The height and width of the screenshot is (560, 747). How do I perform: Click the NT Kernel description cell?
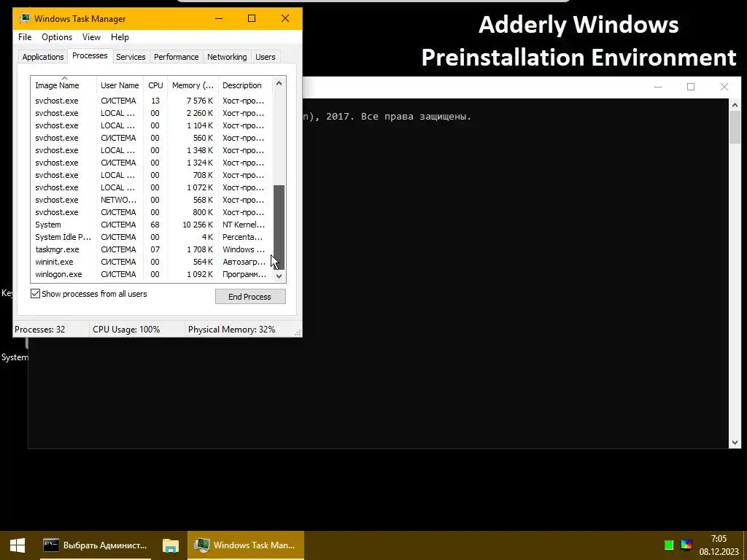tap(244, 225)
